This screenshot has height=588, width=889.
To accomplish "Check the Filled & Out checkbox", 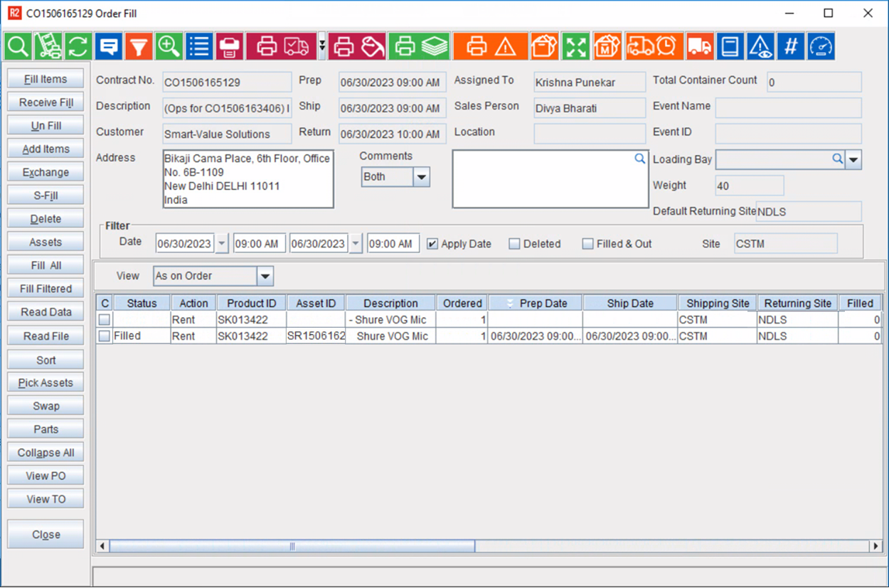I will [x=587, y=243].
